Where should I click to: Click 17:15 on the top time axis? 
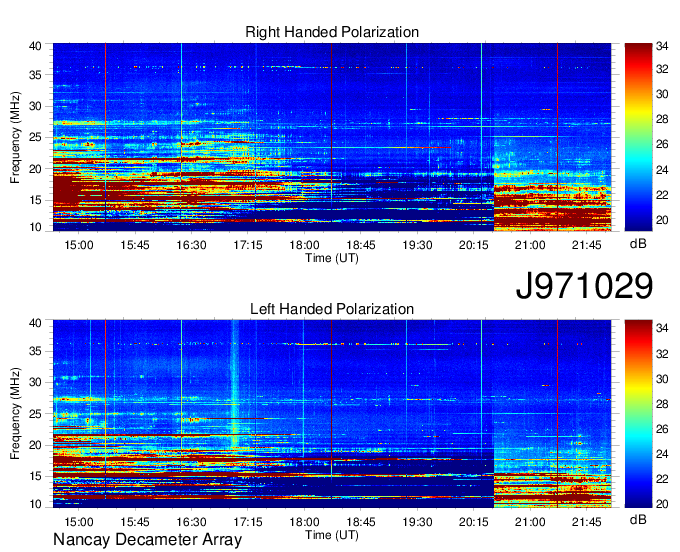[248, 245]
